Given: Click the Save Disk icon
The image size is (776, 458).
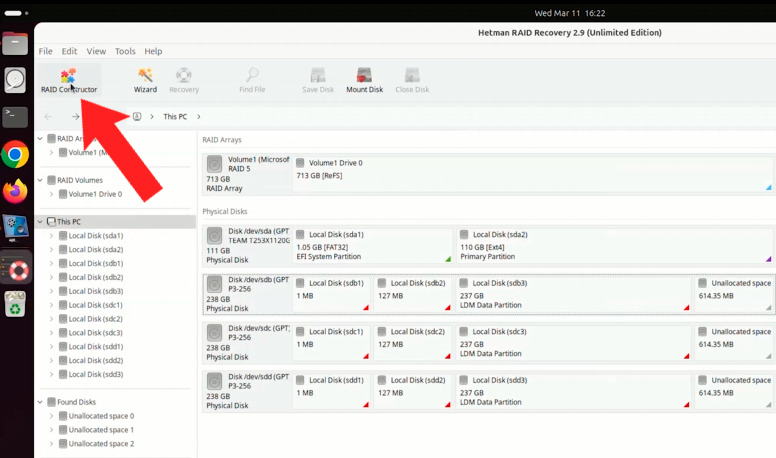Looking at the screenshot, I should pyautogui.click(x=318, y=81).
